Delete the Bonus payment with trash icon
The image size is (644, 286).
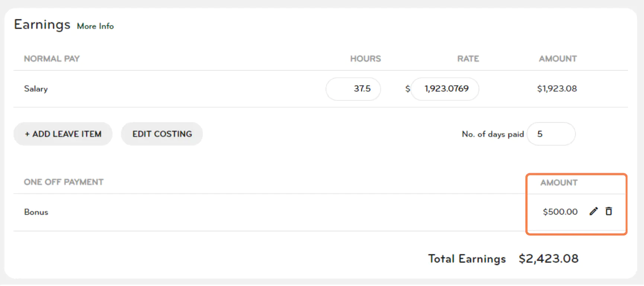609,211
